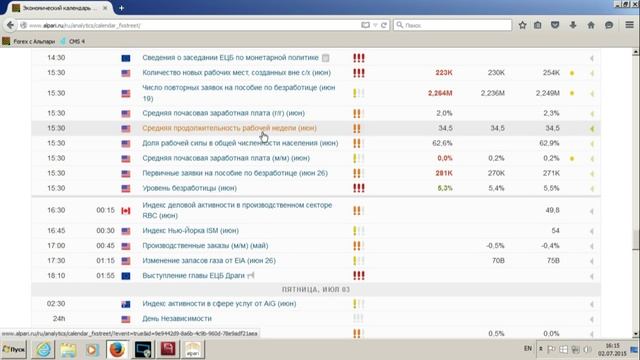Click the ПЯТНИЦА, ИЮЛ 03 date header
This screenshot has height=360, width=640.
(316, 289)
